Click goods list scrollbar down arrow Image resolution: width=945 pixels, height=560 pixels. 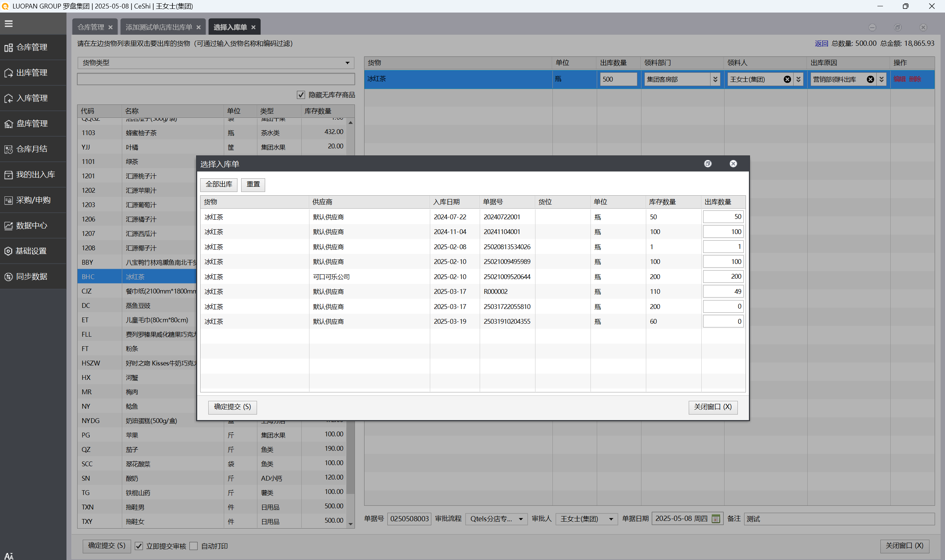pyautogui.click(x=351, y=524)
